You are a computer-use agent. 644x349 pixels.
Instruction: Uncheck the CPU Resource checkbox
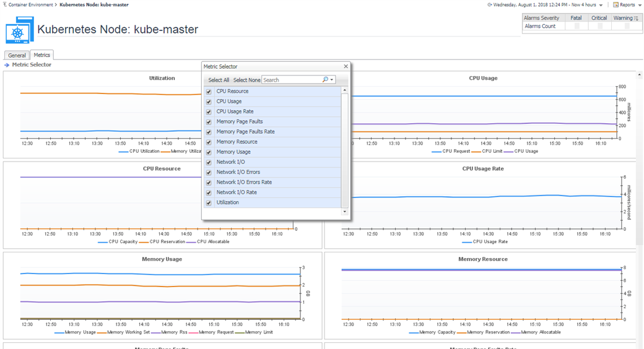209,92
